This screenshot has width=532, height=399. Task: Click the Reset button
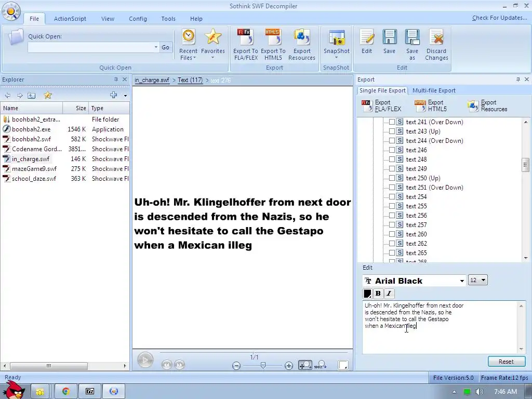click(506, 362)
